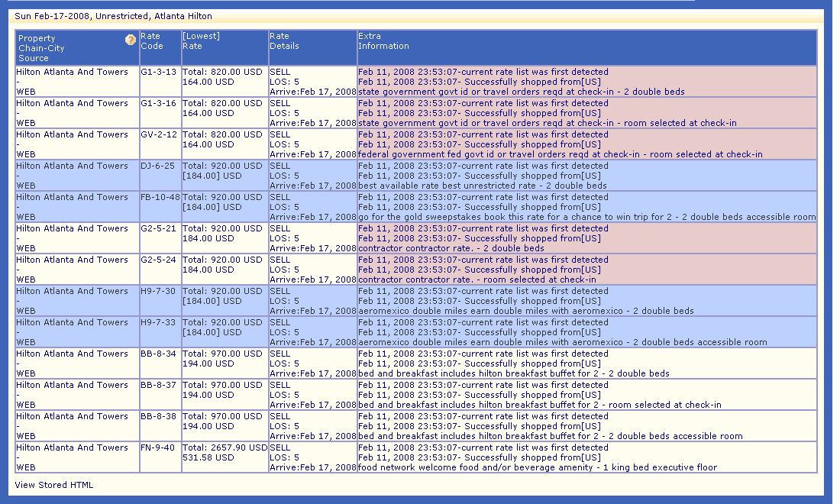Click WEB source in the H9-7-33 row
This screenshot has height=504, width=840.
pos(26,343)
